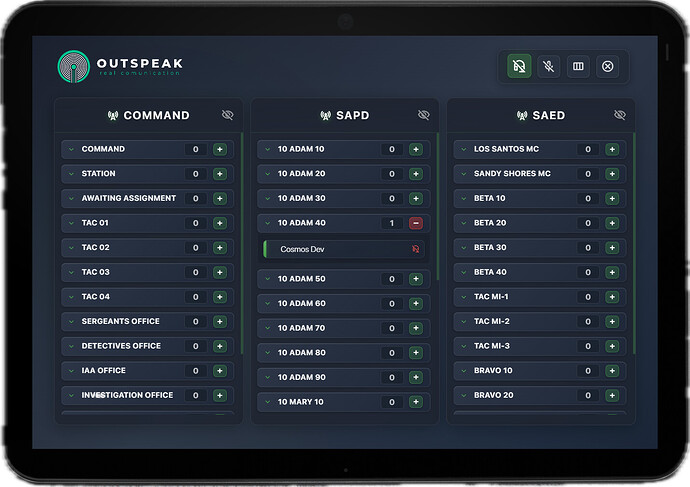Hide the SAED panel with eye icon
Viewport: 690px width, 487px height.
[x=620, y=115]
